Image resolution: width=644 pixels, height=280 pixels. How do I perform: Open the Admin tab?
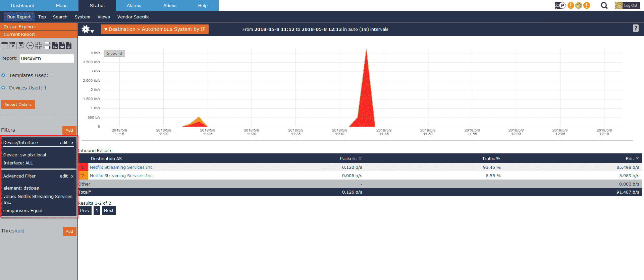point(170,5)
